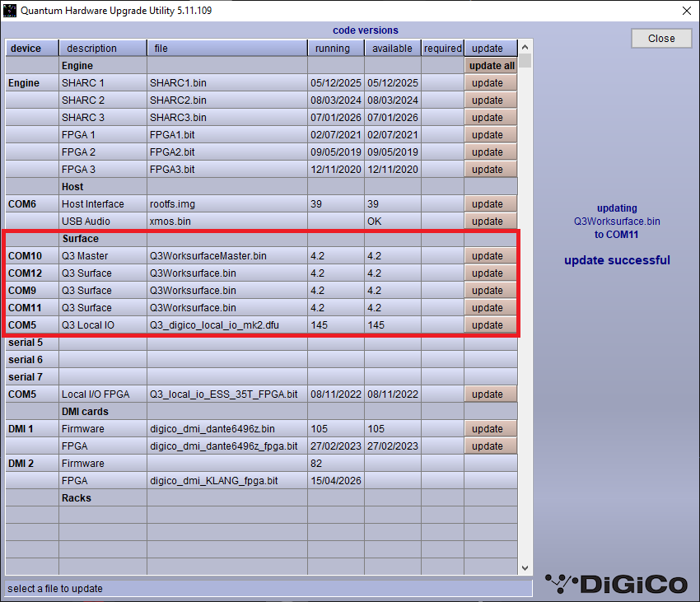Click the required column header
The width and height of the screenshot is (700, 602).
coord(443,49)
